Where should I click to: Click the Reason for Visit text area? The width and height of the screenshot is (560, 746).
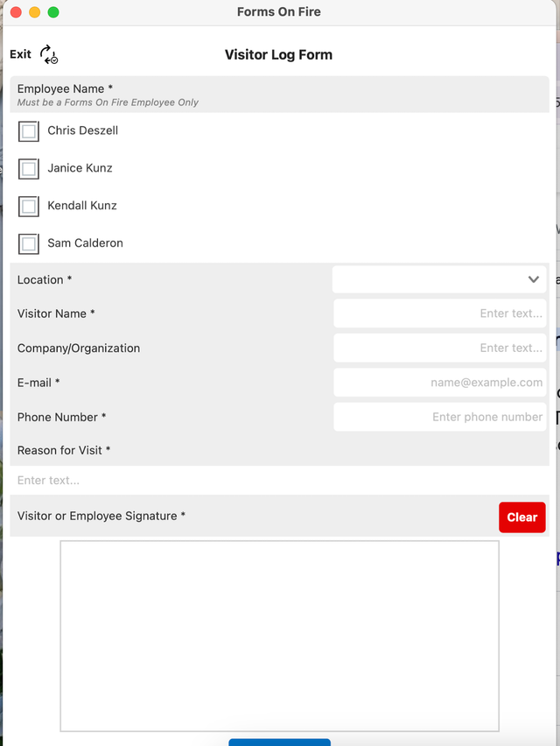[x=280, y=481]
